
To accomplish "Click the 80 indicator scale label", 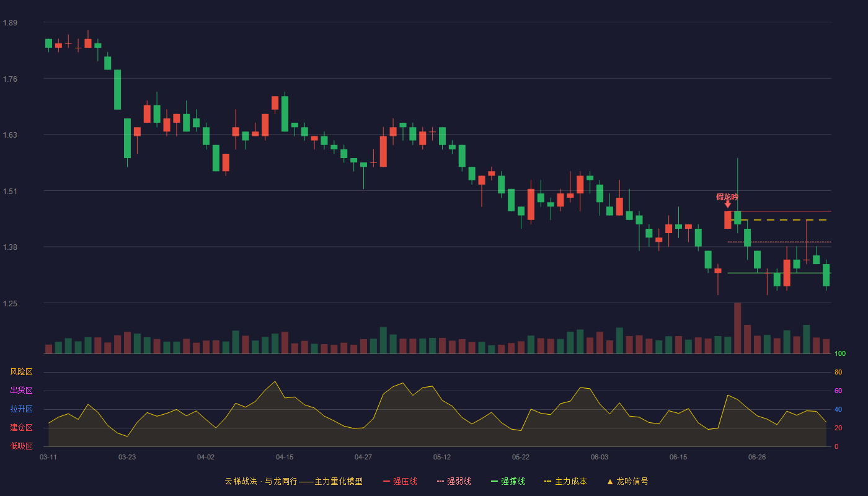I will (x=838, y=373).
